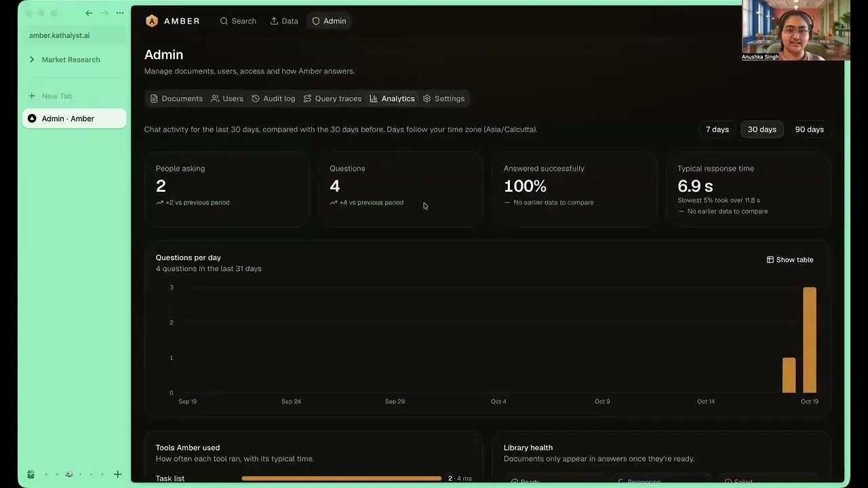The height and width of the screenshot is (488, 868).
Task: Click the Show table button
Action: click(x=790, y=260)
